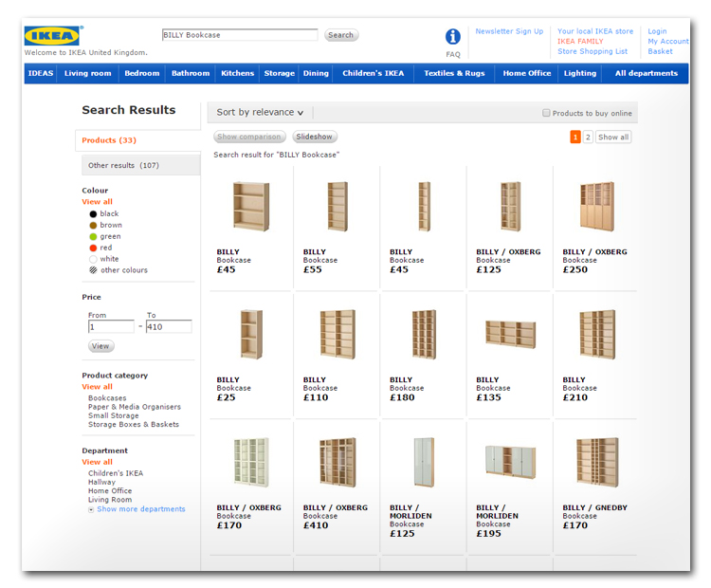Open the £250 BILLY / OXBERG bookcase thumbnail
This screenshot has height=588, width=711.
pyautogui.click(x=597, y=207)
